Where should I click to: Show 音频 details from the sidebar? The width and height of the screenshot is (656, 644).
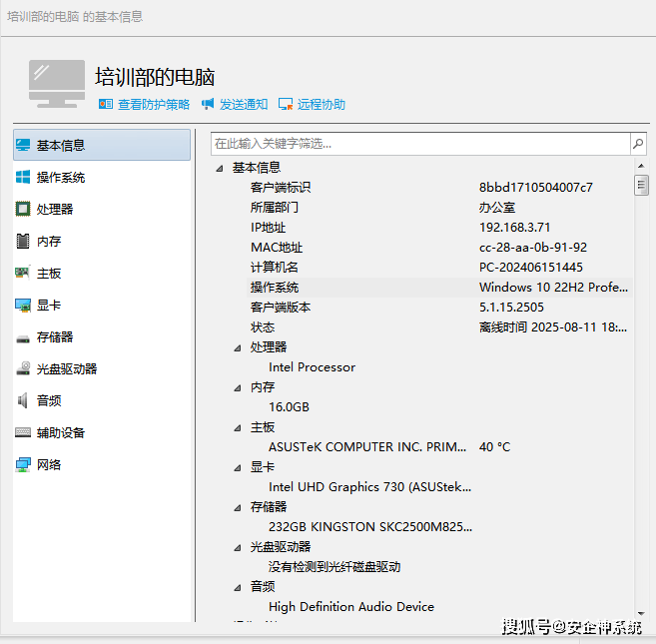[102, 400]
